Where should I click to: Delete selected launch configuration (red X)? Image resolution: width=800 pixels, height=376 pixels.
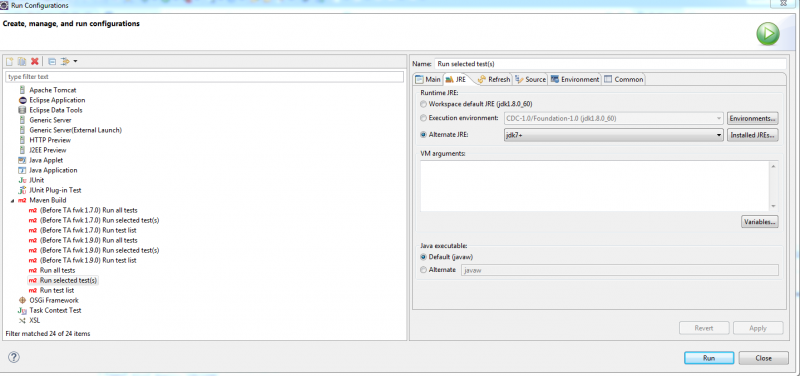point(35,61)
